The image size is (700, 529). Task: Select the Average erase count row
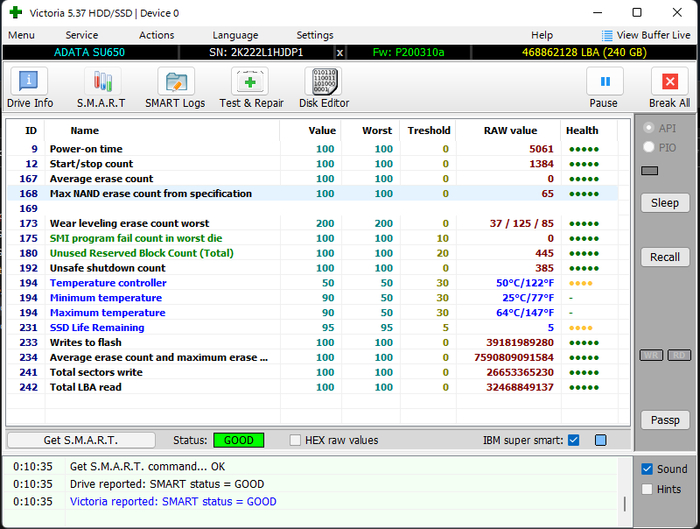[312, 179]
